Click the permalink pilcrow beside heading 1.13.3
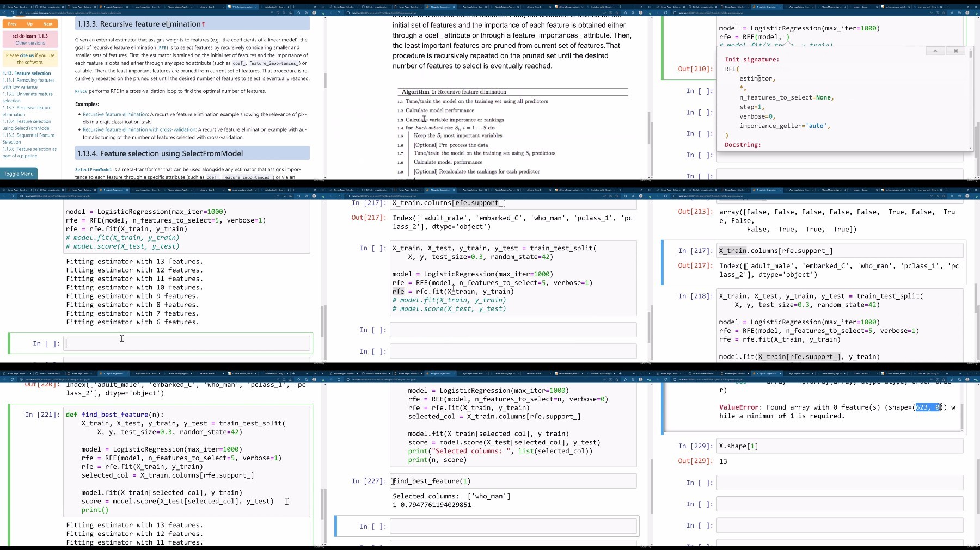980x550 pixels. tap(203, 24)
